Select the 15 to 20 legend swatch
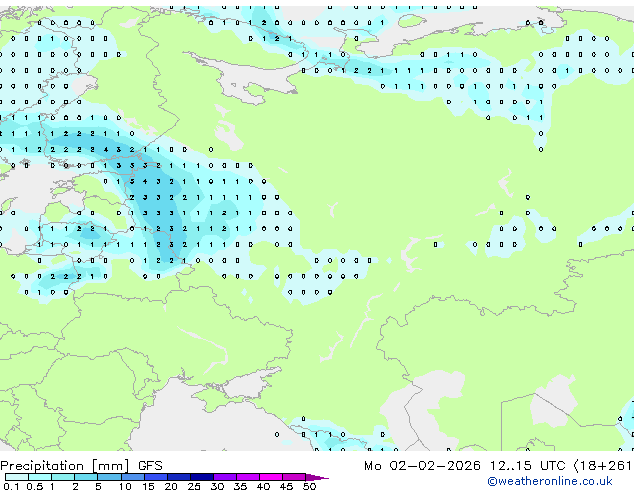This screenshot has width=634, height=490. 156,477
